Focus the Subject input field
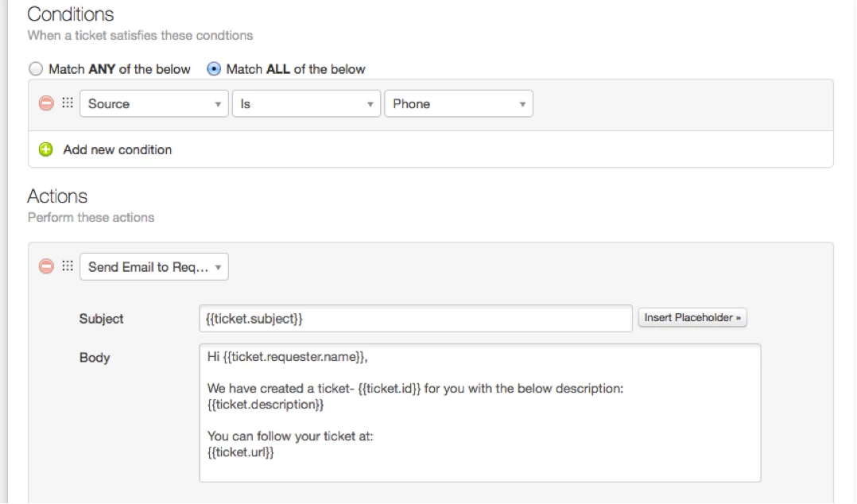The image size is (857, 504). [x=415, y=319]
